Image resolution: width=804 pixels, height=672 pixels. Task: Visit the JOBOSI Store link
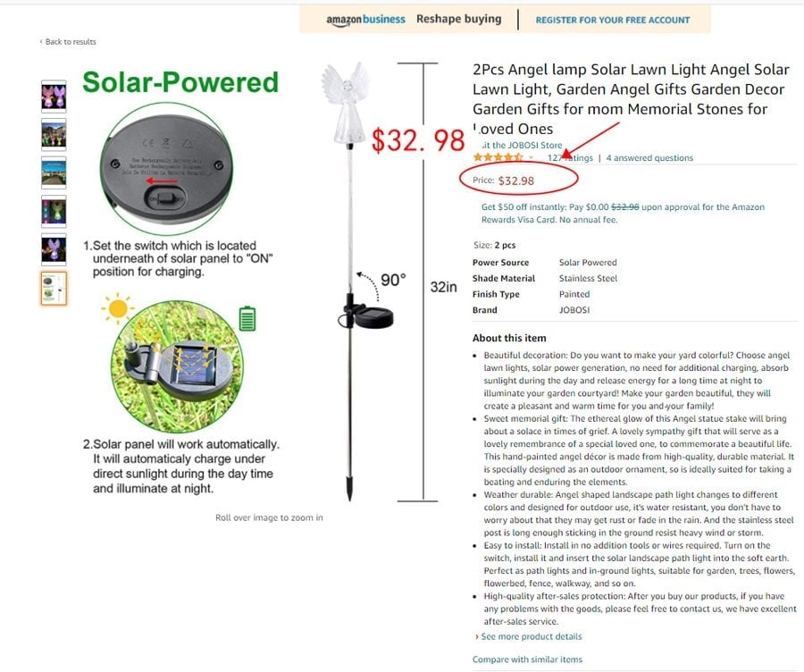518,145
